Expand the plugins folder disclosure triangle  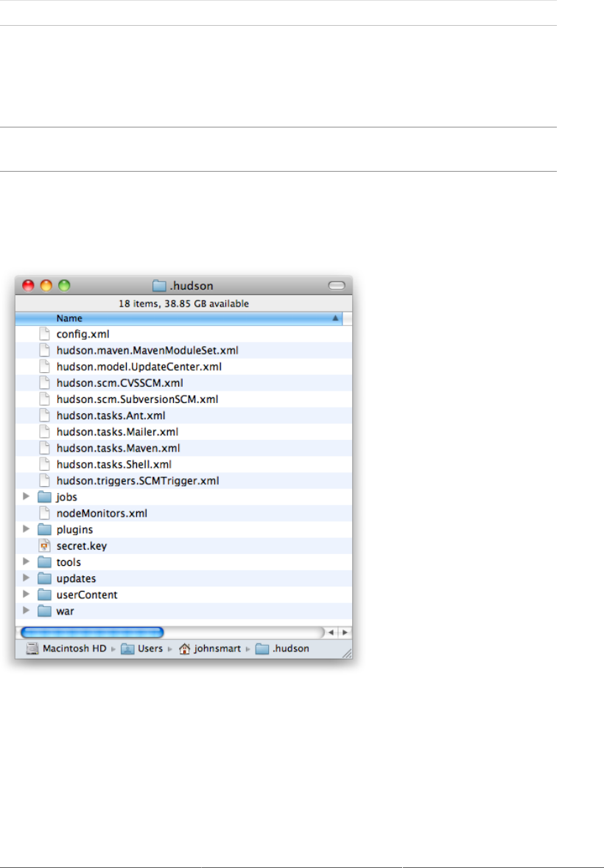point(26,529)
